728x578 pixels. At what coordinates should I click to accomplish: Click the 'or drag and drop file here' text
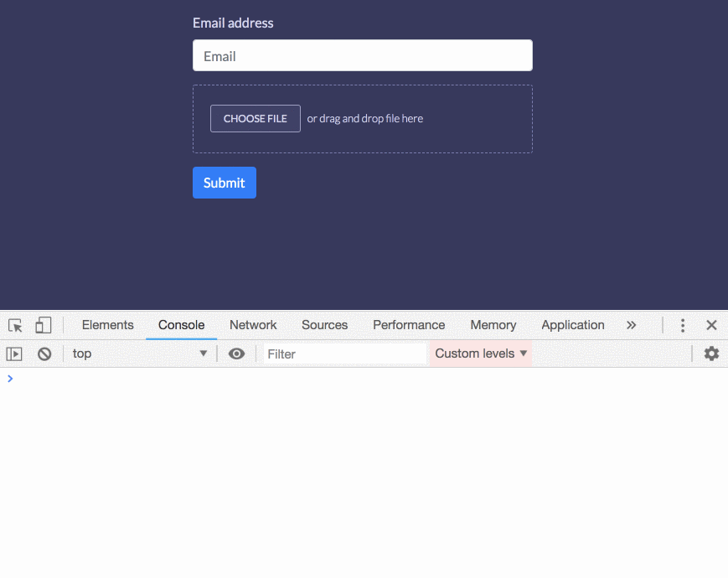[x=365, y=119]
